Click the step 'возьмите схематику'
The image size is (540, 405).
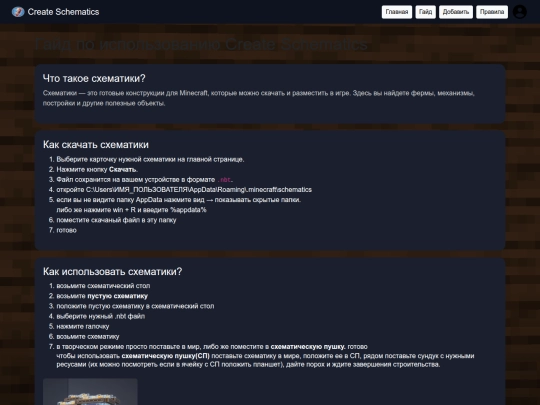(x=88, y=337)
